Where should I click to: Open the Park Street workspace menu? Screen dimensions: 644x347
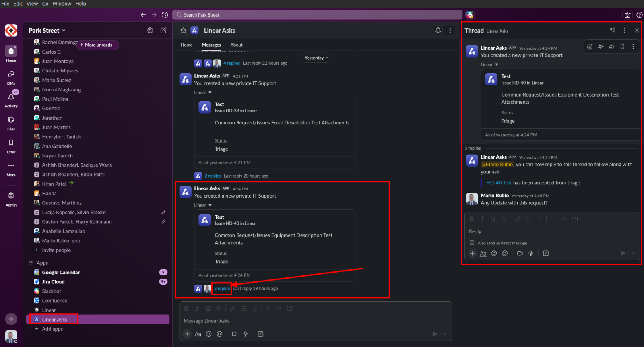click(47, 30)
